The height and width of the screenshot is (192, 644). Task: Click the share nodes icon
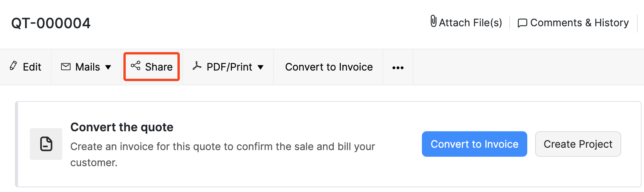[136, 66]
